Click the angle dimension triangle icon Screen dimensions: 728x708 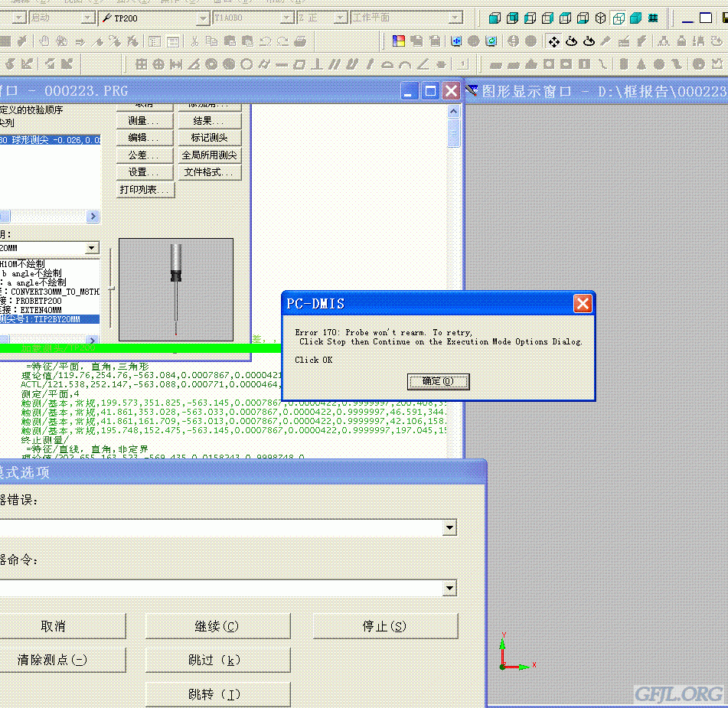click(x=194, y=64)
